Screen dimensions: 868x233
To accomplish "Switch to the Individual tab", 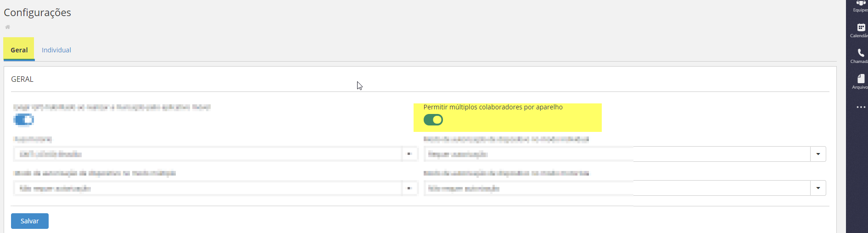I will pyautogui.click(x=56, y=50).
